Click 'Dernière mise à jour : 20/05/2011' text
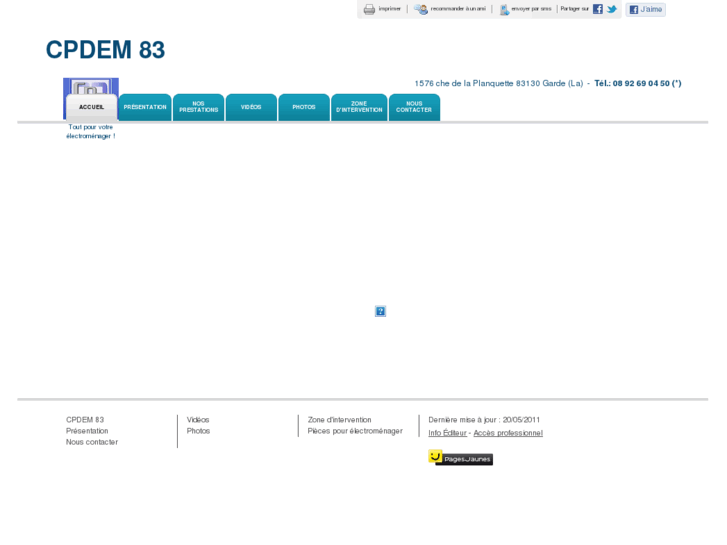 click(x=484, y=420)
